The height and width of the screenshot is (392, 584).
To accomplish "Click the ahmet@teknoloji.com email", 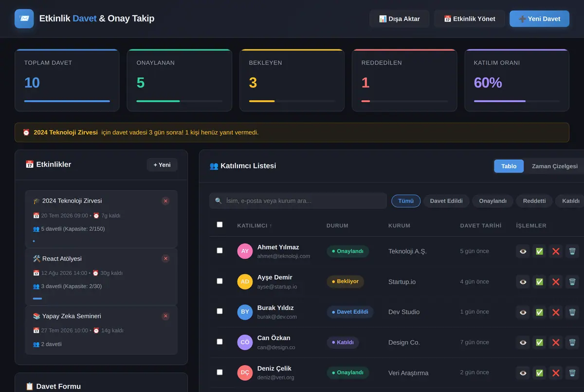I will (x=284, y=256).
